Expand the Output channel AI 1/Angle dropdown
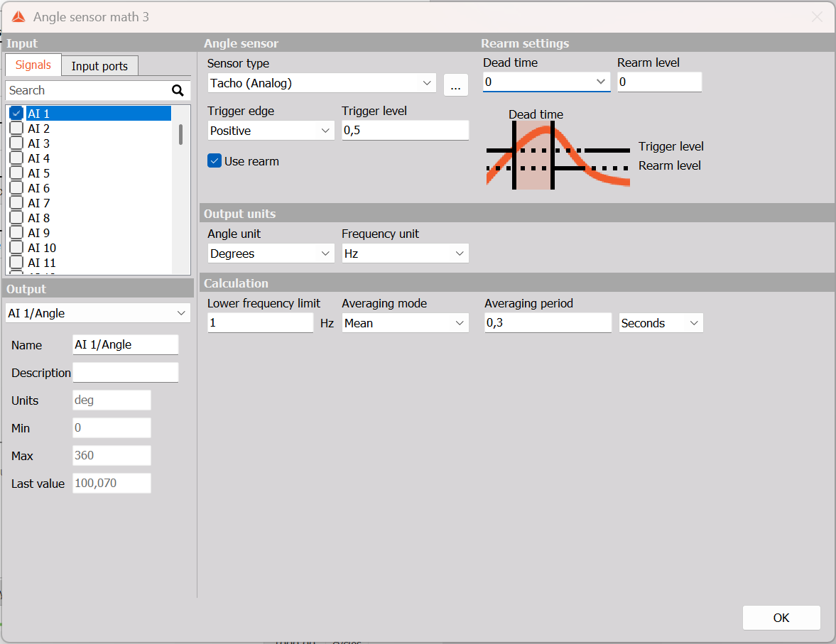This screenshot has width=836, height=644. [x=97, y=313]
